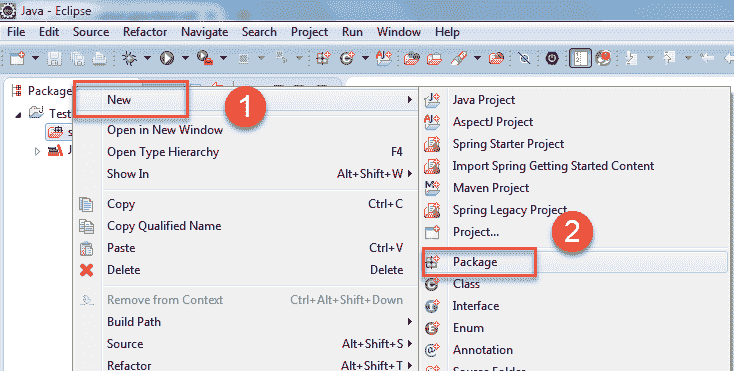Image resolution: width=734 pixels, height=371 pixels.
Task: Select New in the context menu
Action: click(x=246, y=100)
